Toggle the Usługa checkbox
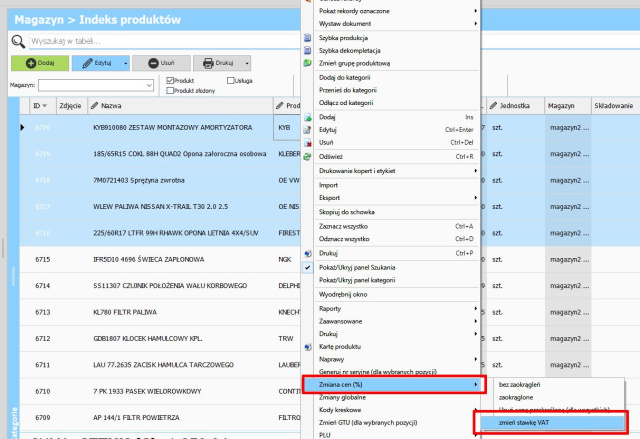The height and width of the screenshot is (439, 640). tap(231, 80)
